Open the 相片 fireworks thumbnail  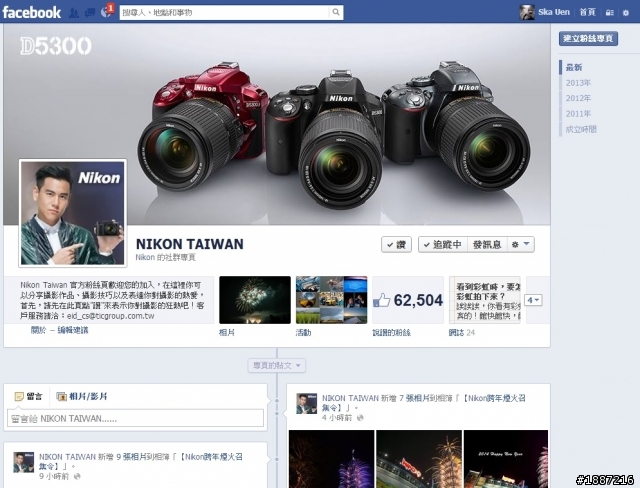click(x=255, y=300)
